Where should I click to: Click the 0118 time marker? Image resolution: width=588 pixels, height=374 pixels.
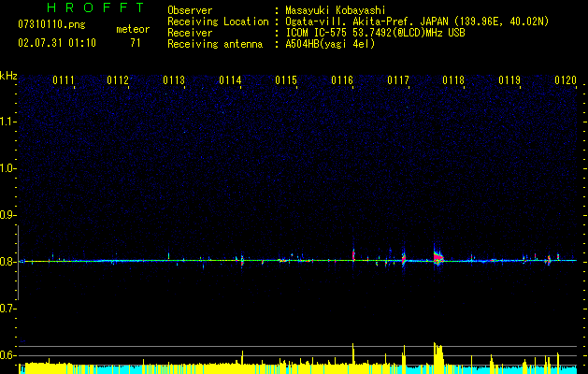click(x=453, y=80)
